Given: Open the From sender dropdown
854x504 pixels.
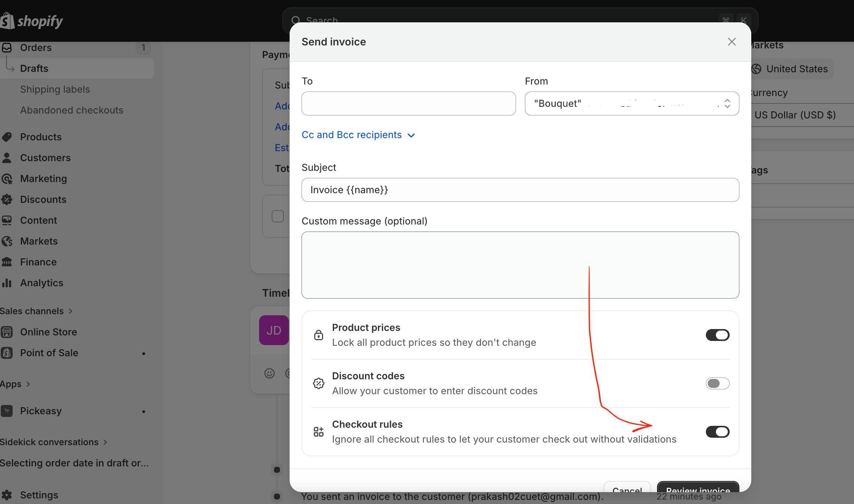Looking at the screenshot, I should [631, 103].
